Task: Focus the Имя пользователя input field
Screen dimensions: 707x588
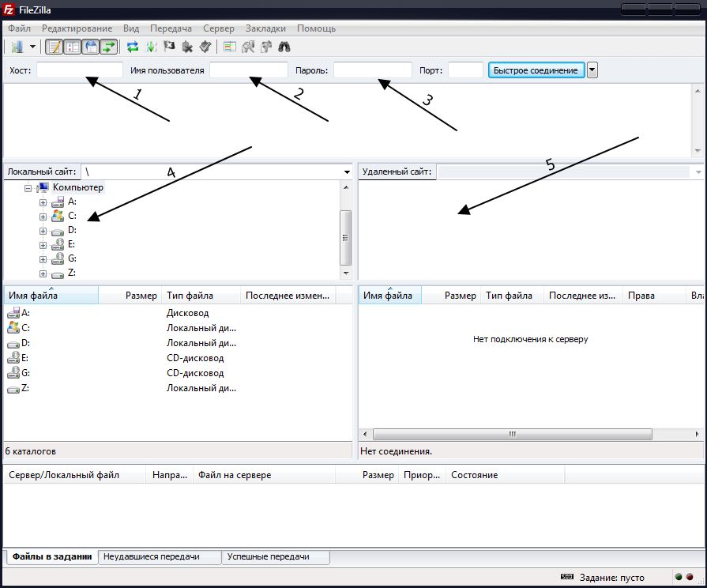Action: [249, 70]
